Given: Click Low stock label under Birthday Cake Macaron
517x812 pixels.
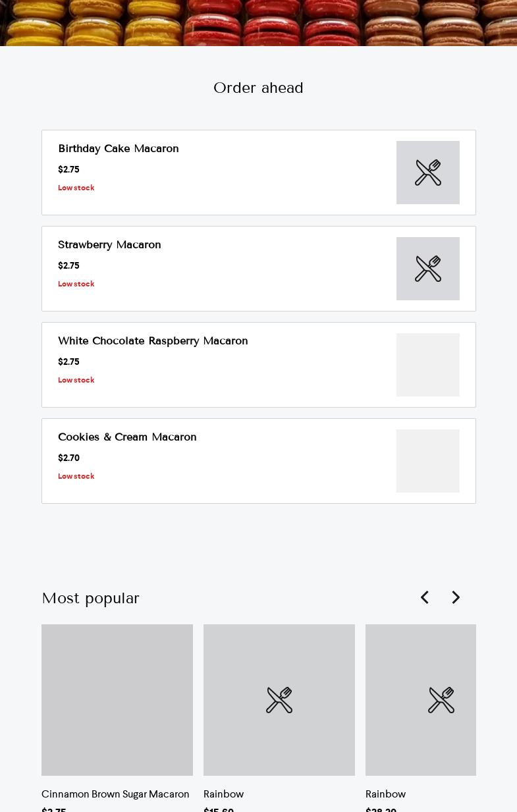Looking at the screenshot, I should [76, 188].
